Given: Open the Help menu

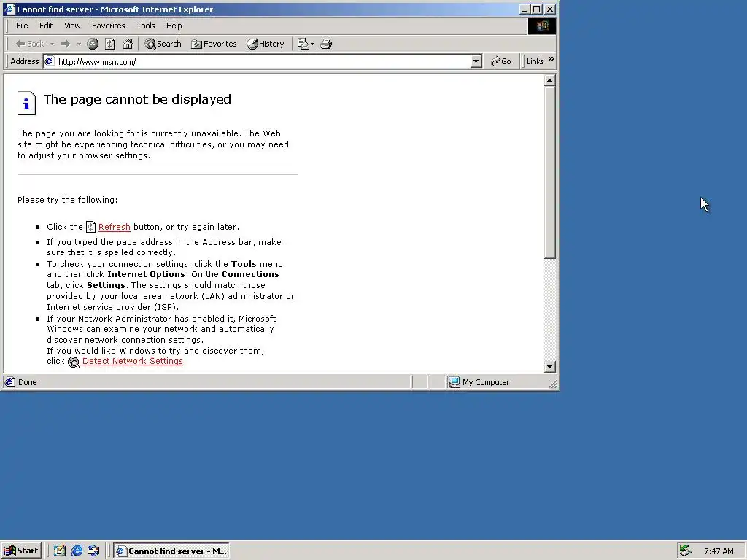Looking at the screenshot, I should coord(174,26).
